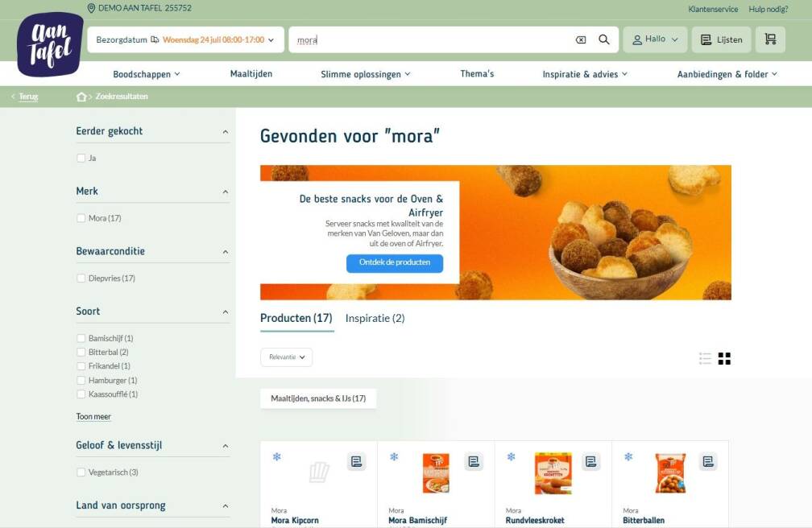
Task: Open the Bezorgdatum delivery date dropdown
Action: pos(185,40)
